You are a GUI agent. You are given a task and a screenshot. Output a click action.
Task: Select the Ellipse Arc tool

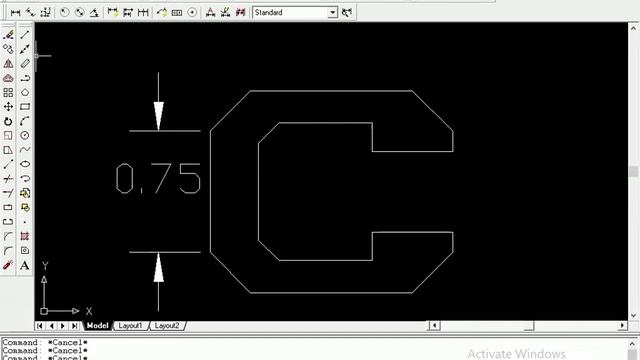pos(25,179)
